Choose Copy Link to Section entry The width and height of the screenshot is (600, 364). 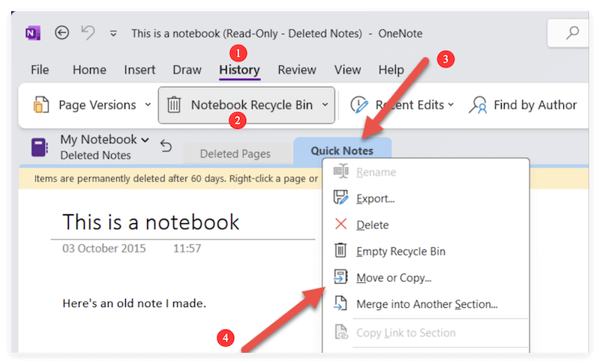pyautogui.click(x=406, y=333)
